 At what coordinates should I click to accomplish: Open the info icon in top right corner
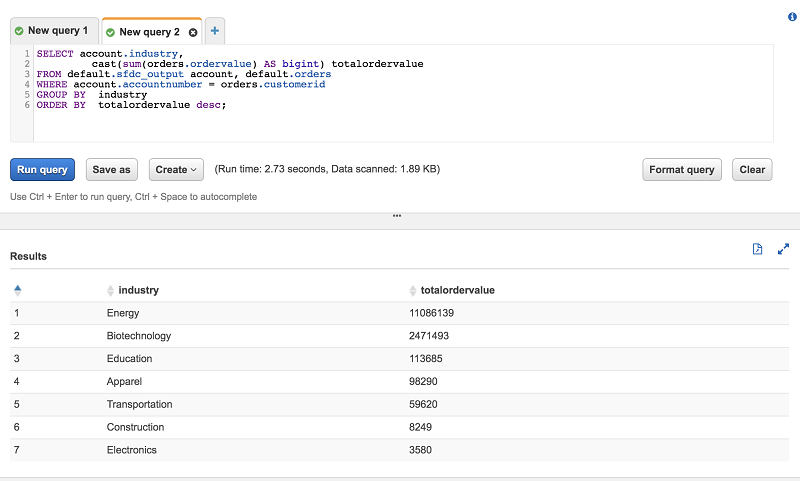tap(792, 17)
